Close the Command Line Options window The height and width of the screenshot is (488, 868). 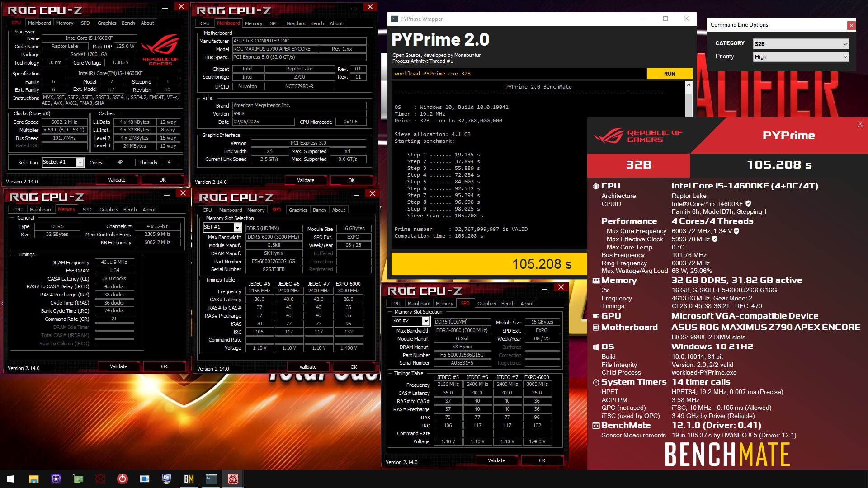click(851, 25)
